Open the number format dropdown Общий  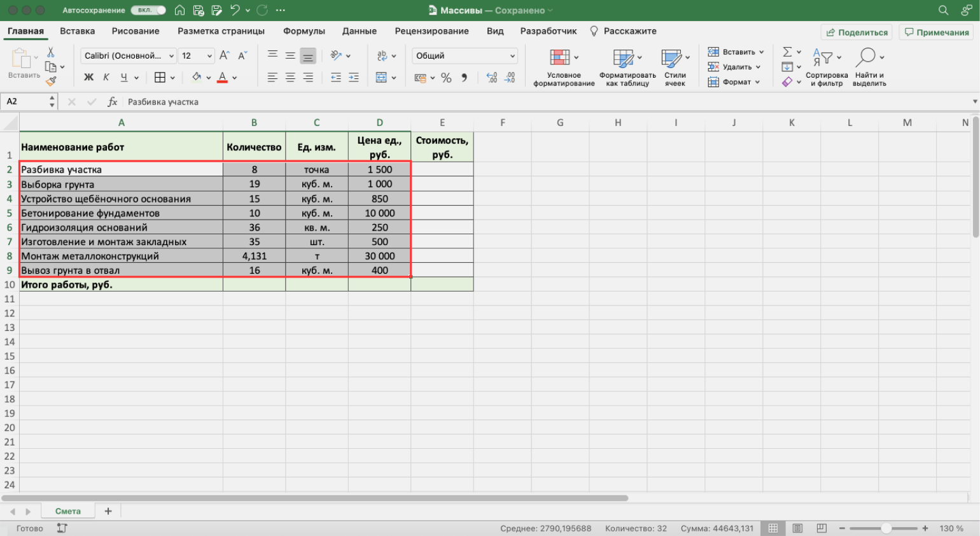click(x=512, y=56)
